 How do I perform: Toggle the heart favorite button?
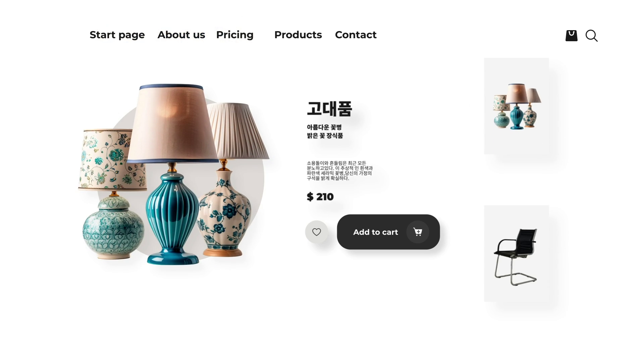316,232
